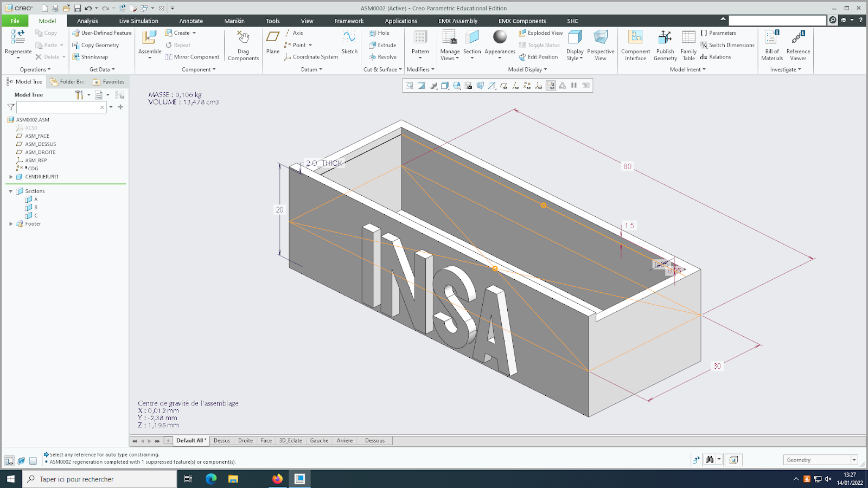
Task: Click Copy Geometry
Action: 96,45
